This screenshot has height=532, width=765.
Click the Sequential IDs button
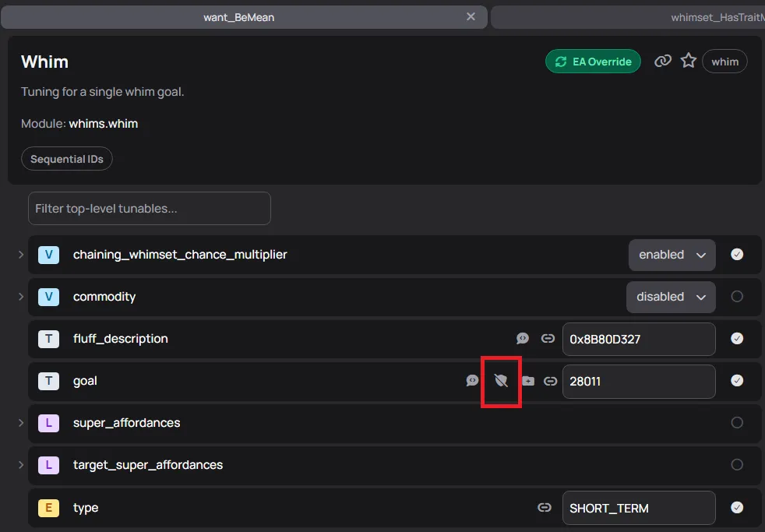tap(67, 159)
